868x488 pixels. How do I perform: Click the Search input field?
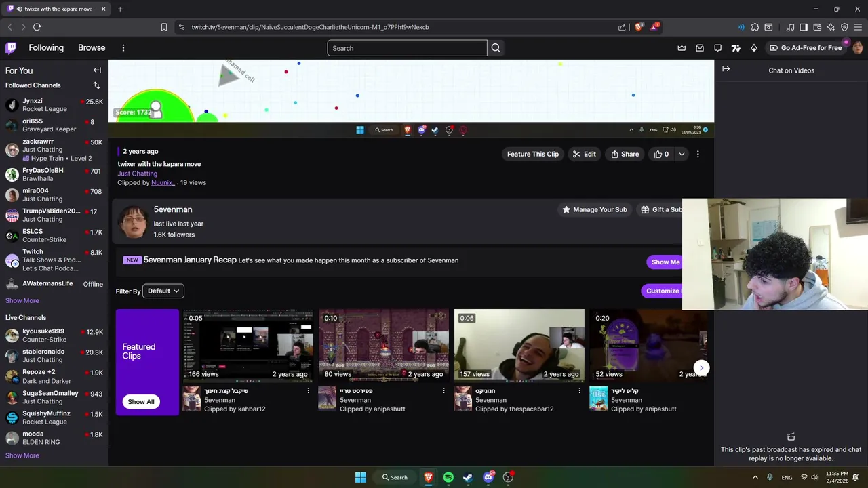407,48
